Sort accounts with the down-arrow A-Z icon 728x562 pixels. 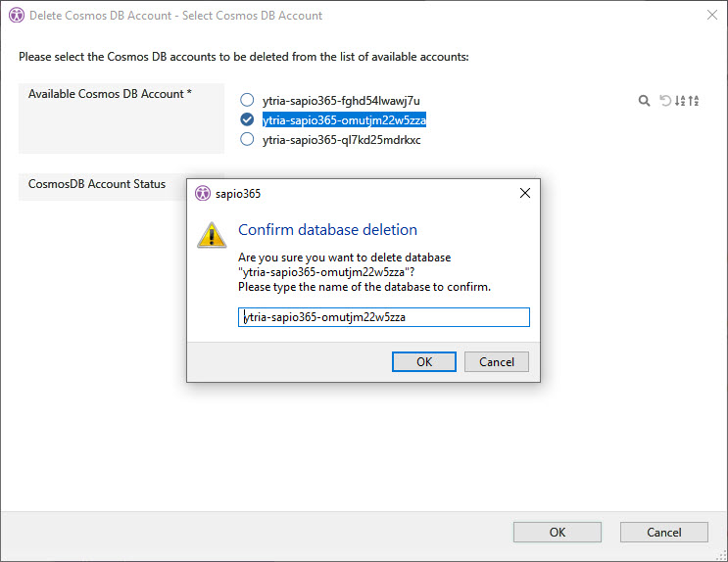click(x=680, y=101)
